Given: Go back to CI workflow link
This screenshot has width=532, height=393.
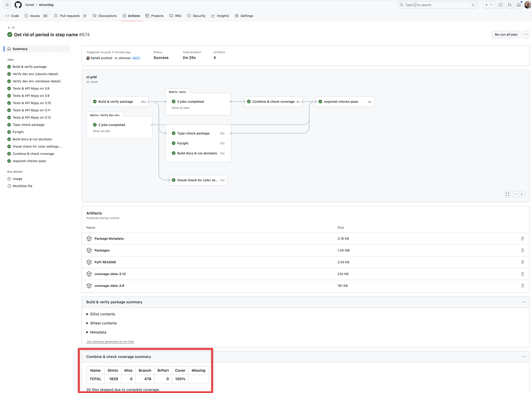Looking at the screenshot, I should point(11,27).
